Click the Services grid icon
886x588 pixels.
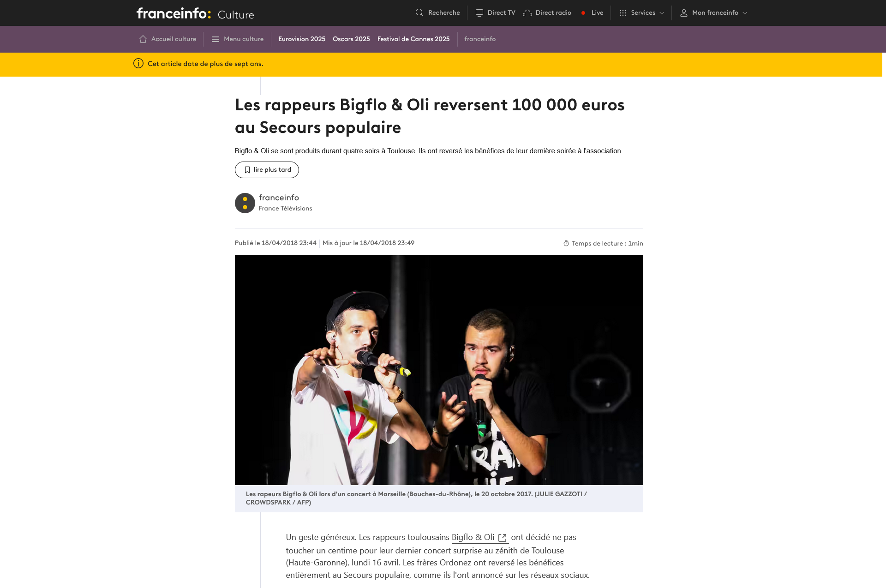[x=623, y=13]
